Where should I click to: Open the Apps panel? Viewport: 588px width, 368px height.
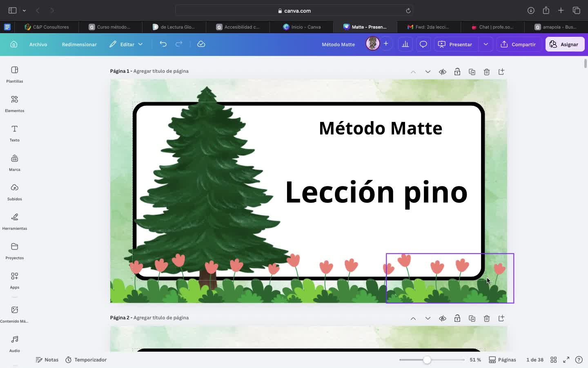pos(15,280)
